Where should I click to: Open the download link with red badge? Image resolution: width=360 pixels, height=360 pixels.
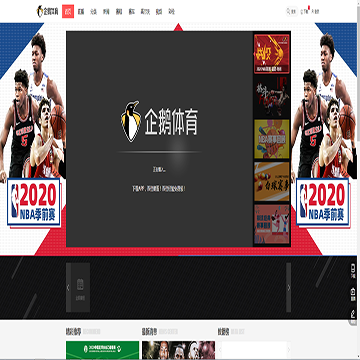[x=305, y=11]
